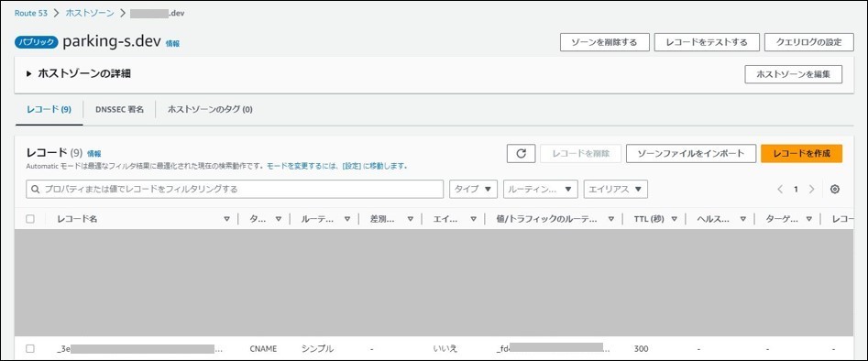The image size is (868, 361).
Task: Open ホストゾーン breadcrumb link
Action: tap(90, 13)
